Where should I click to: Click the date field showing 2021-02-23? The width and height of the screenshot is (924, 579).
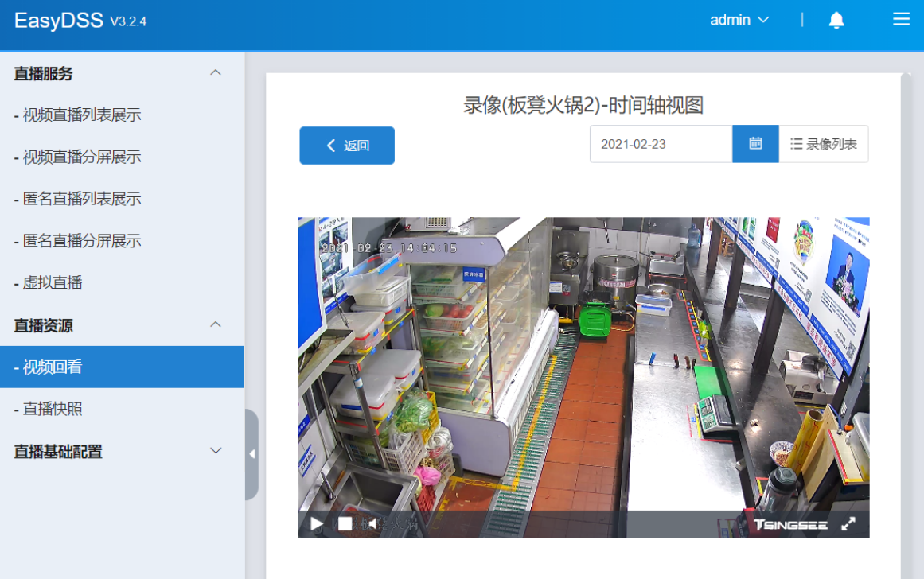661,144
